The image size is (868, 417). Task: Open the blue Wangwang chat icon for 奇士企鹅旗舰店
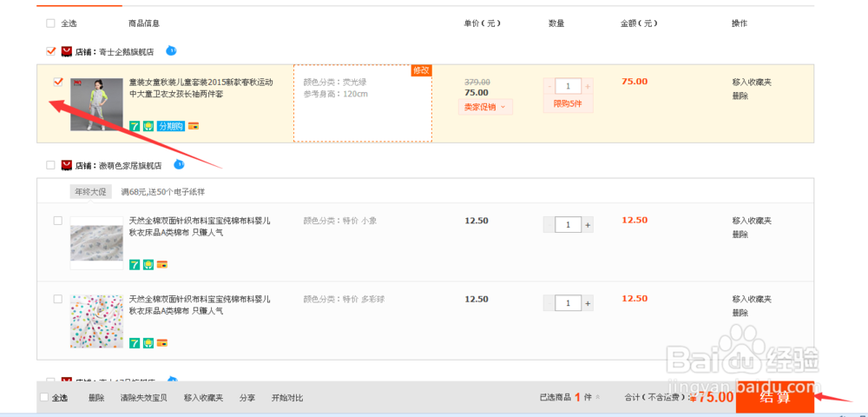[171, 50]
